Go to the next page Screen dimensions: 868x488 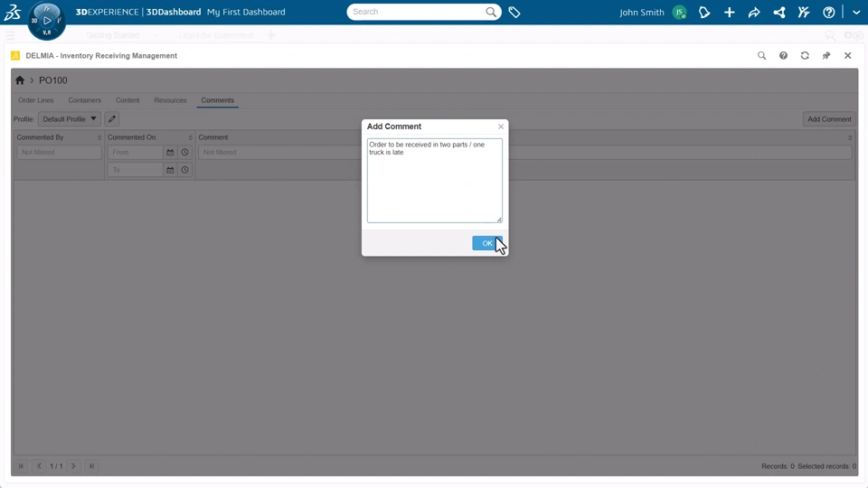coord(73,466)
